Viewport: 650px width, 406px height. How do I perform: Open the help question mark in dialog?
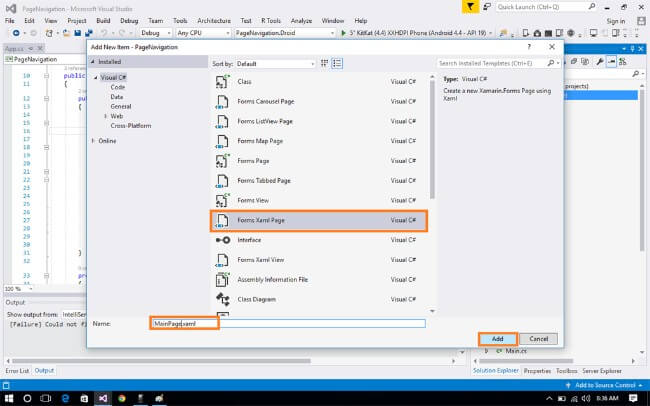click(x=529, y=47)
